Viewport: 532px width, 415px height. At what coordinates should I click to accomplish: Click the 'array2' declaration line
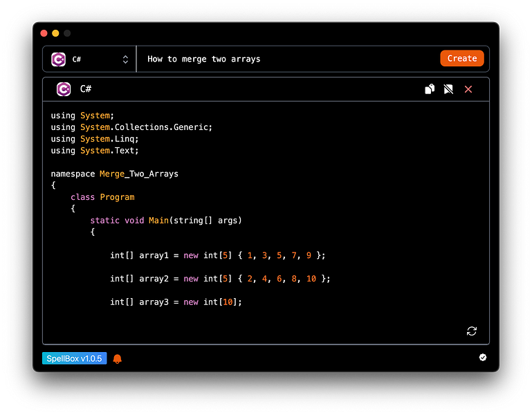point(220,279)
